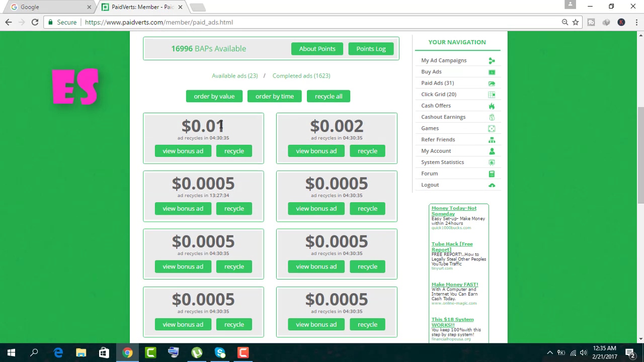Open the action center notifications icon
644x362 pixels.
630,353
